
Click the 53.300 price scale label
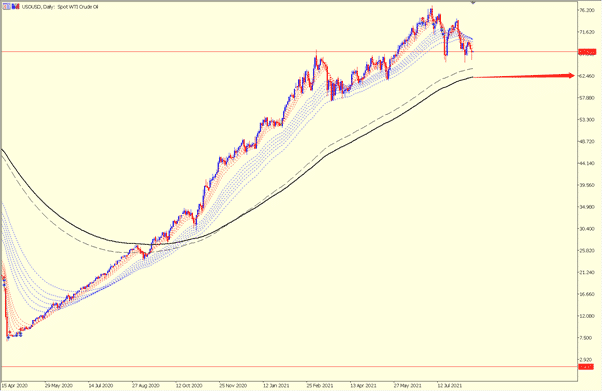587,120
